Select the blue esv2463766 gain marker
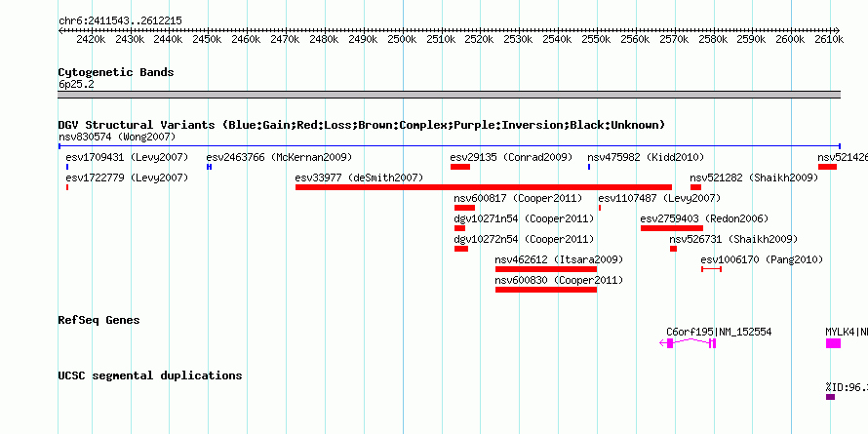This screenshot has height=434, width=868. (x=210, y=167)
